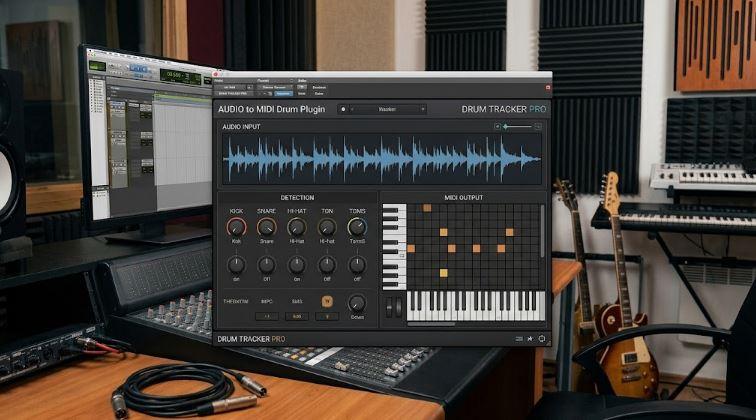The width and height of the screenshot is (756, 420).
Task: Toggle the orange square button in Detection
Action: [327, 301]
